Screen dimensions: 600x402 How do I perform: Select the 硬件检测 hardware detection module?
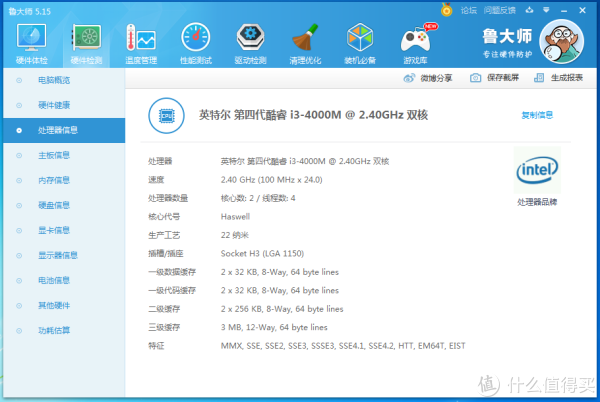point(86,44)
